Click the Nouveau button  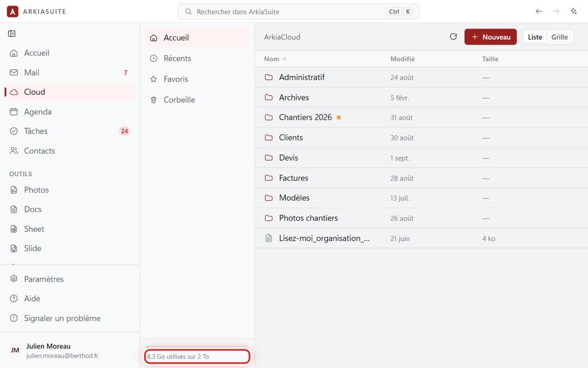(x=491, y=37)
